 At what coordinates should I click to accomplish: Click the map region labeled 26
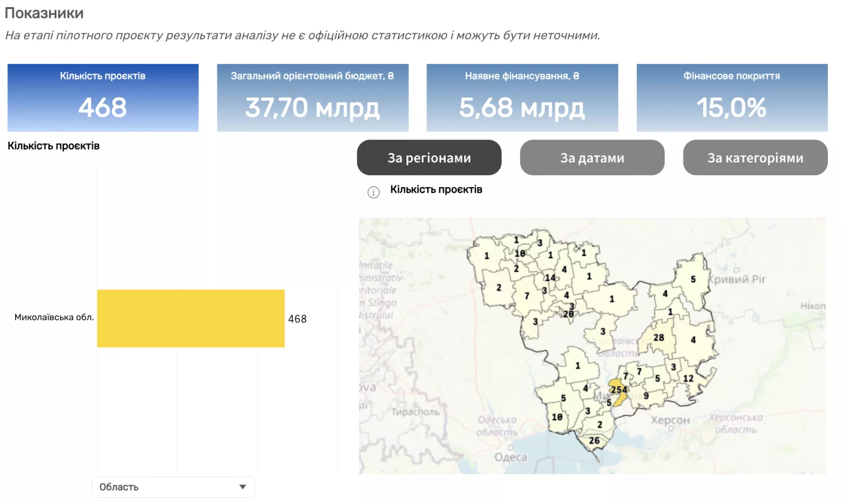(594, 441)
